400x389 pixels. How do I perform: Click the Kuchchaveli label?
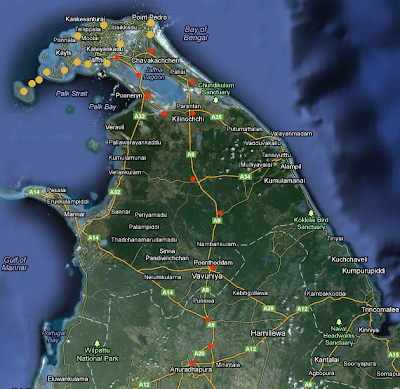pos(349,259)
